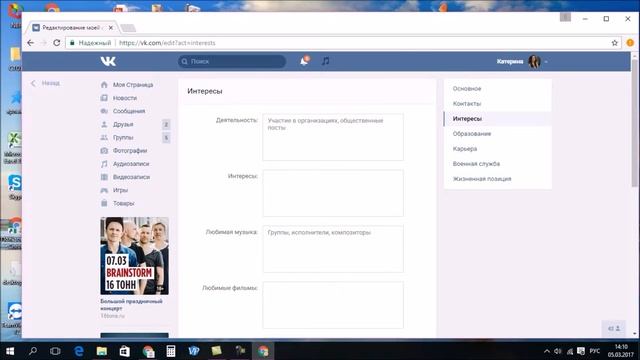Screen dimensions: 640x360
Task: Show hidden tray icons chevron
Action: (547, 351)
